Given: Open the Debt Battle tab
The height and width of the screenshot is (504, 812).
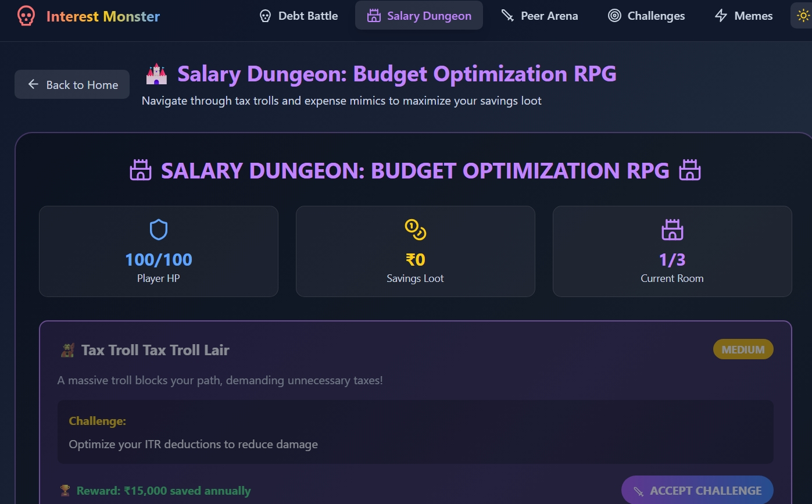Looking at the screenshot, I should point(298,16).
